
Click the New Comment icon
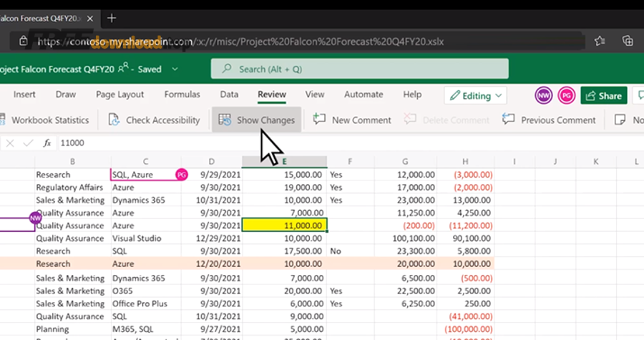[319, 119]
